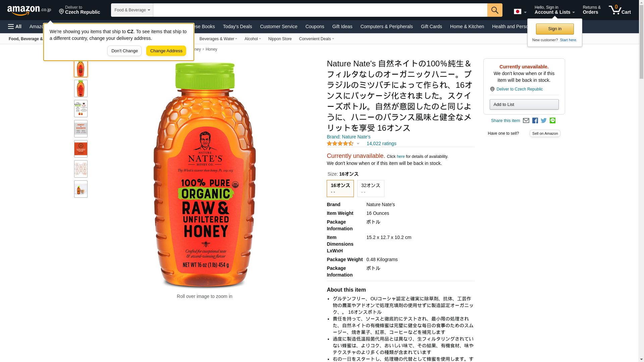Open Today's Deals navigation item

(x=237, y=26)
